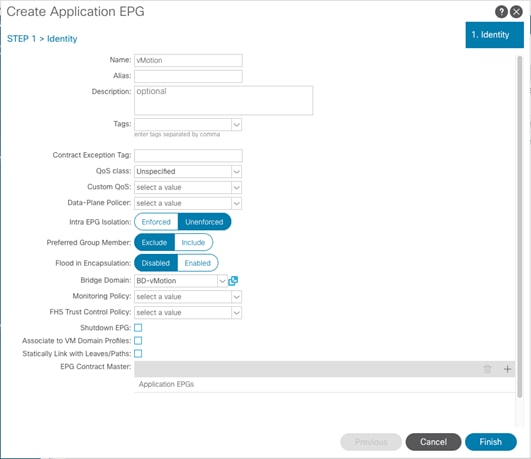The width and height of the screenshot is (531, 459).
Task: Check Statically Link with Leaves/Paths
Action: pyautogui.click(x=138, y=354)
